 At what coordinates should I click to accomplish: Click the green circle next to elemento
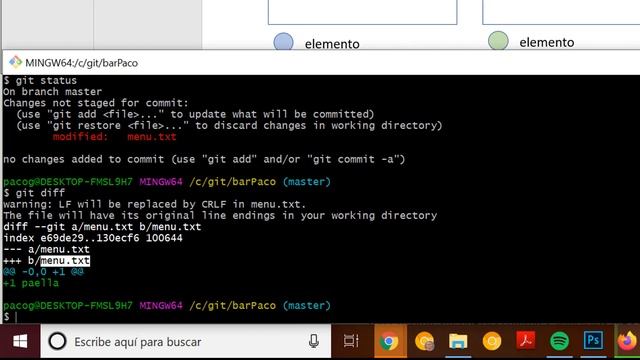(498, 40)
